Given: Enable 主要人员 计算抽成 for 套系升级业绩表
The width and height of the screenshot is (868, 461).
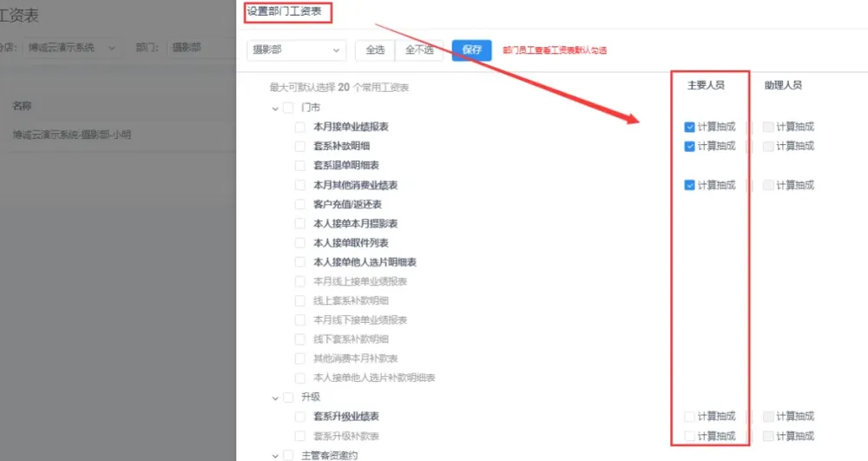Looking at the screenshot, I should [x=689, y=417].
